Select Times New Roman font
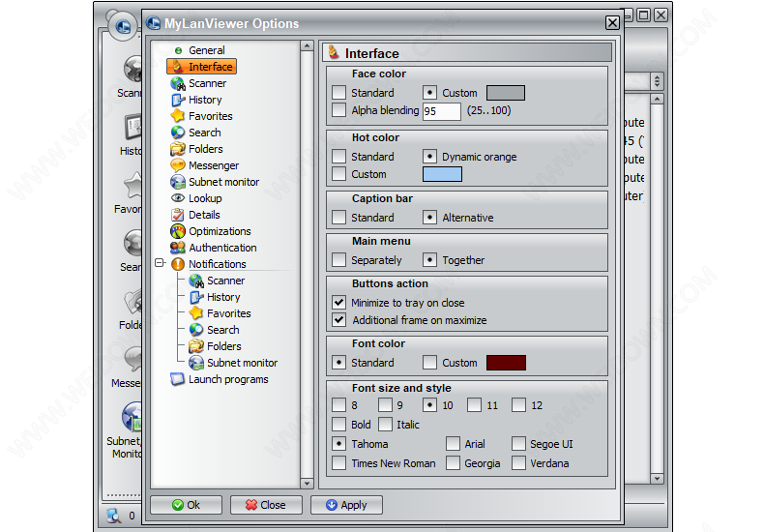Image resolution: width=764 pixels, height=532 pixels. click(x=338, y=462)
